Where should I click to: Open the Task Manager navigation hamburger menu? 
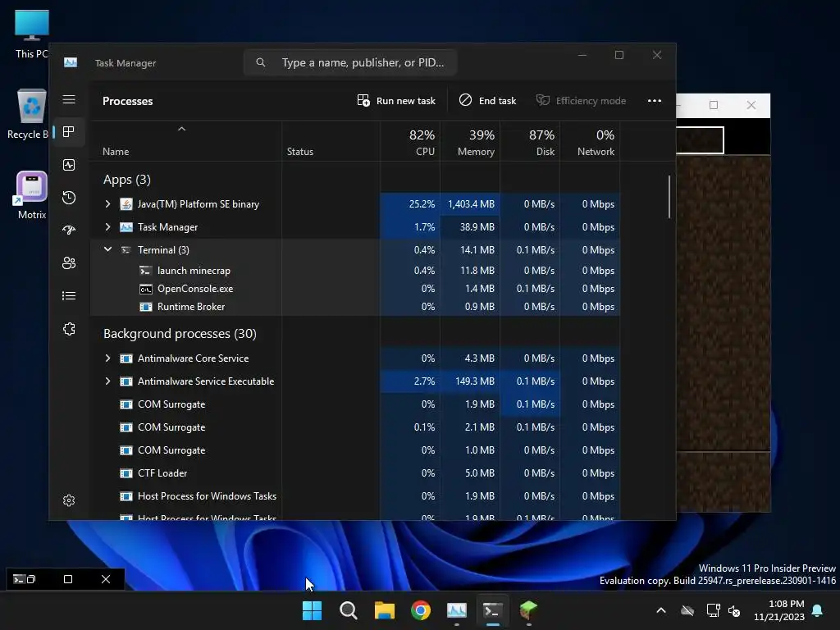69,99
